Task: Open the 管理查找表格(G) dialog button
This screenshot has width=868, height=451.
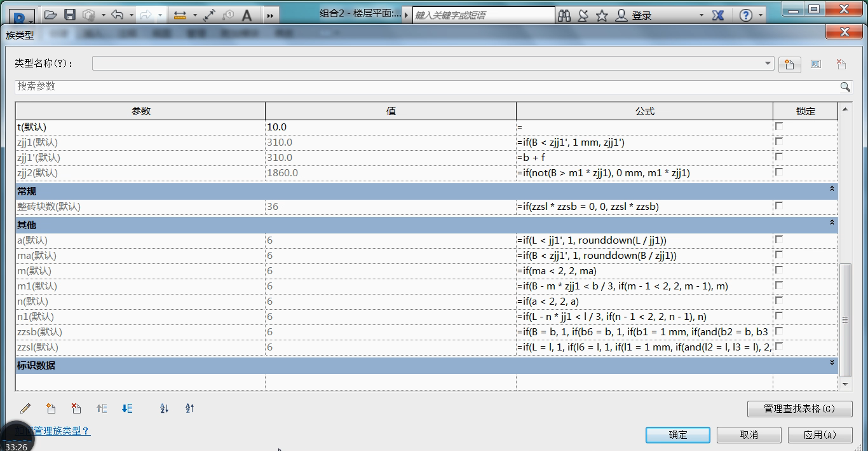Action: [x=799, y=408]
